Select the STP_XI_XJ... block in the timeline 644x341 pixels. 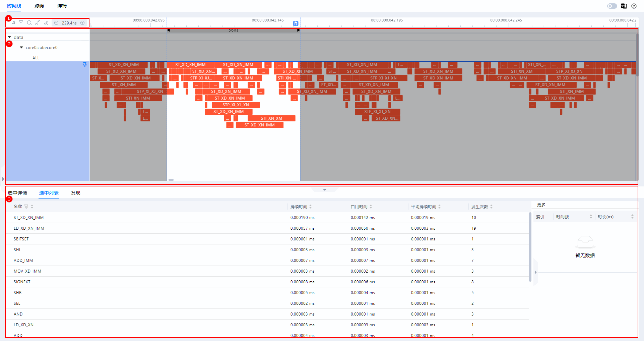[x=201, y=78]
